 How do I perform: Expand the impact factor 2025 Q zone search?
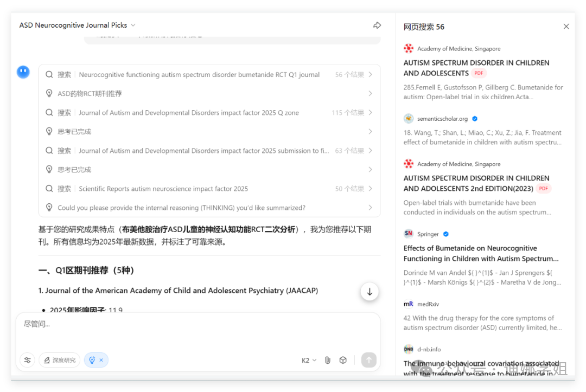(209, 113)
